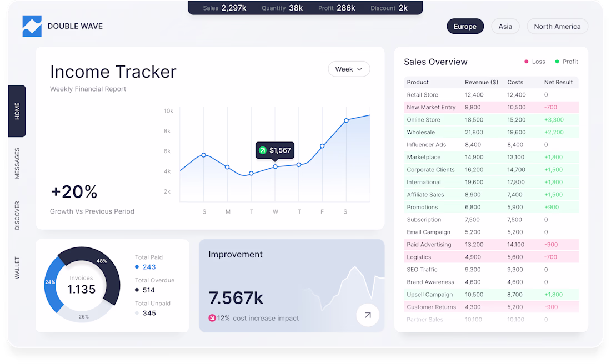Open the HOME sidebar tab
Screen dimensions: 611x364
pos(17,111)
